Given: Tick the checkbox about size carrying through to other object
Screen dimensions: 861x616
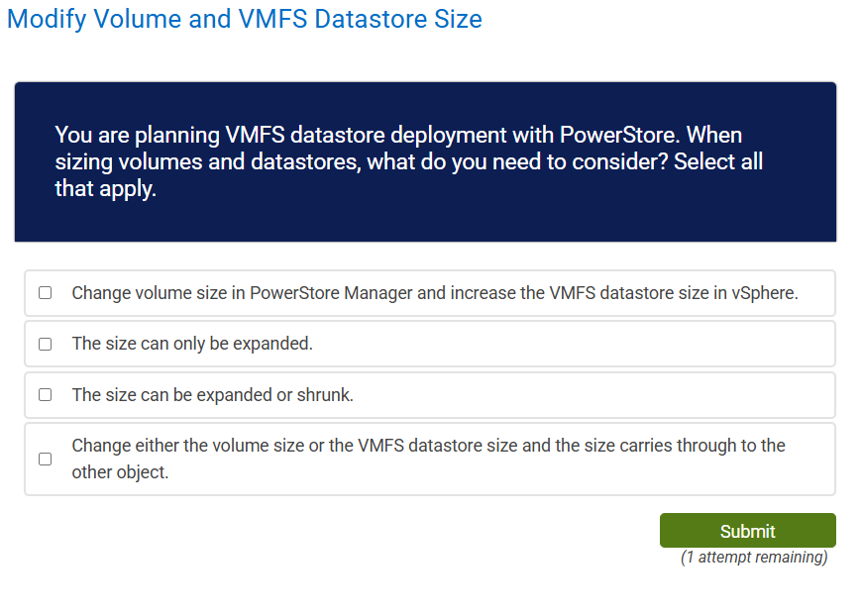Looking at the screenshot, I should (45, 459).
